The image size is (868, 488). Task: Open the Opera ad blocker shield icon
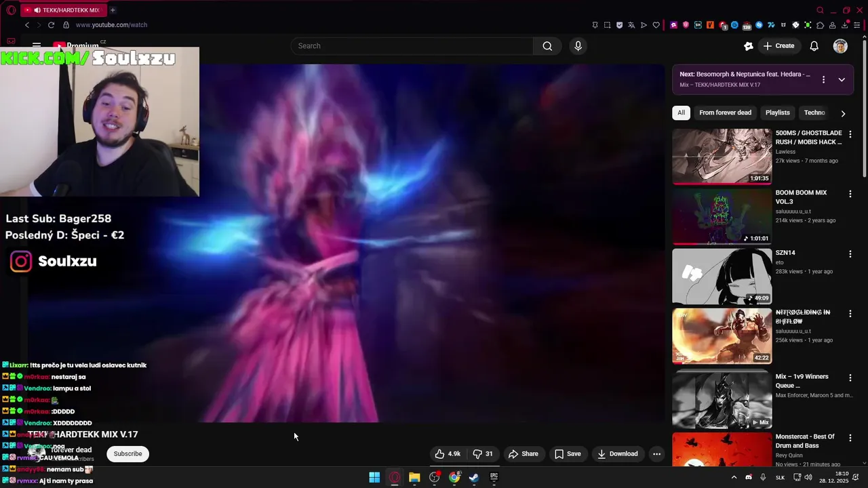[619, 25]
